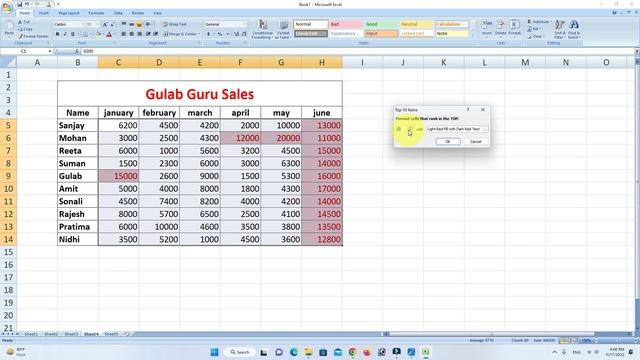The image size is (640, 360).
Task: Open the Fill menu in Editing group
Action: (x=535, y=29)
